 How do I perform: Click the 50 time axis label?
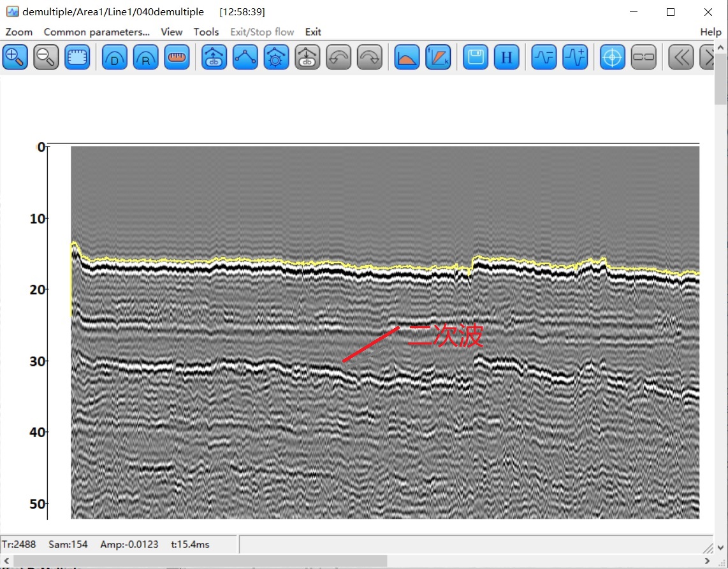38,503
